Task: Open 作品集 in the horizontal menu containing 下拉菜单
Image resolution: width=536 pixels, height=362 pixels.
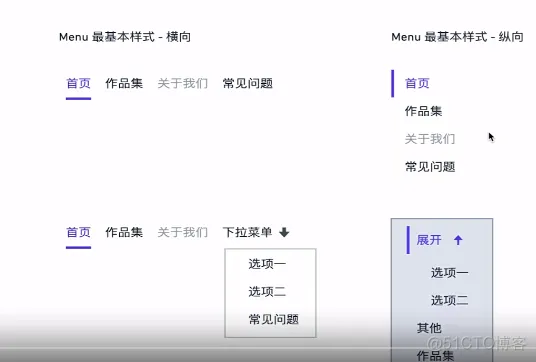Action: coord(124,232)
